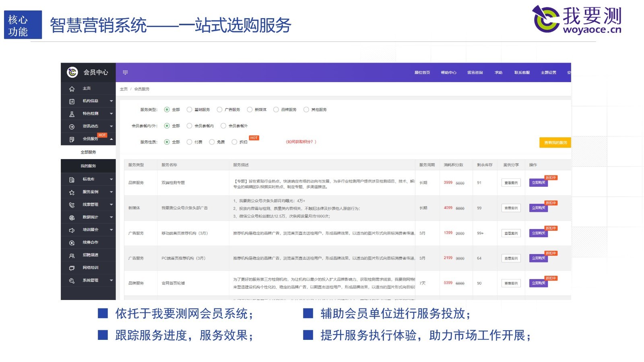Click the 3999 discounted points value
Viewport: 644px width, 362px height.
448,182
